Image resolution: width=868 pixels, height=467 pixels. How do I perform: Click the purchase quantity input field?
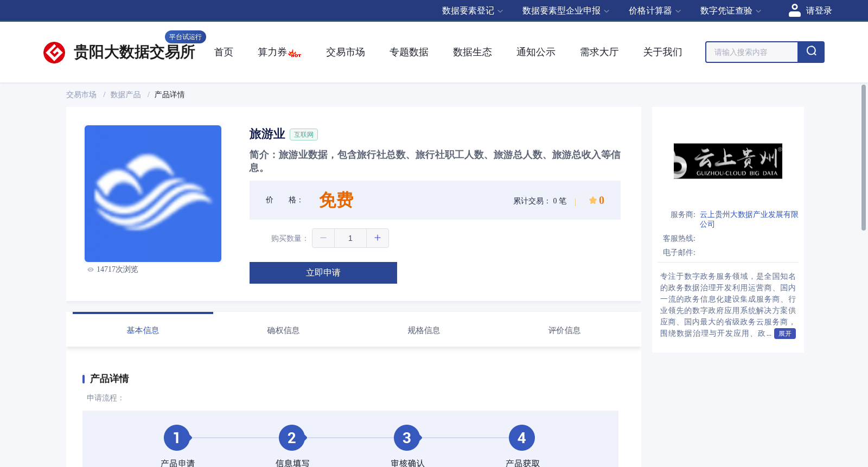point(350,238)
